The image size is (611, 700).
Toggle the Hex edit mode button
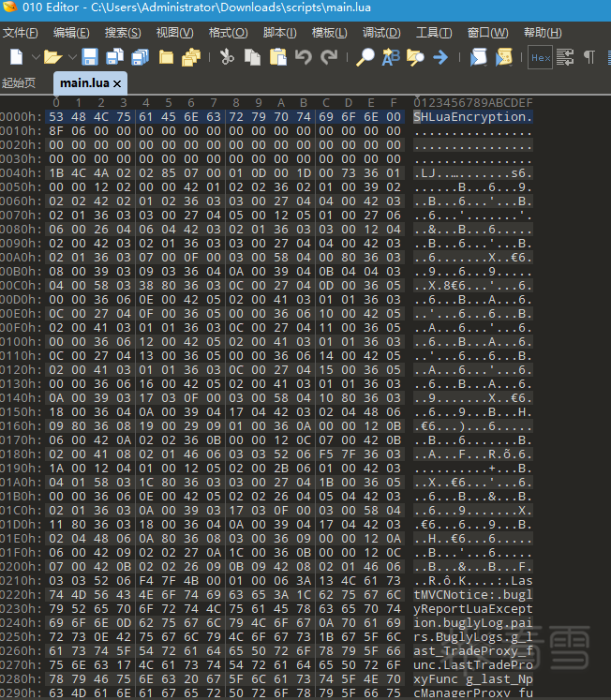click(x=540, y=57)
